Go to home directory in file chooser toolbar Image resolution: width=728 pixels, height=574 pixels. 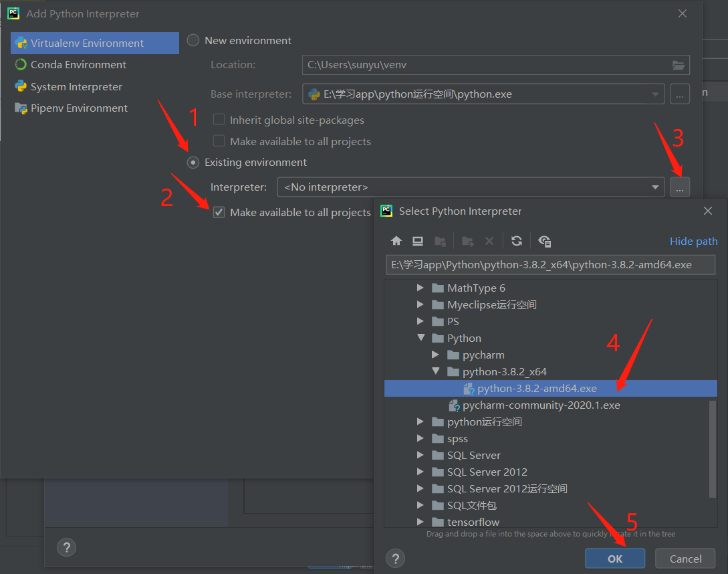click(x=396, y=241)
